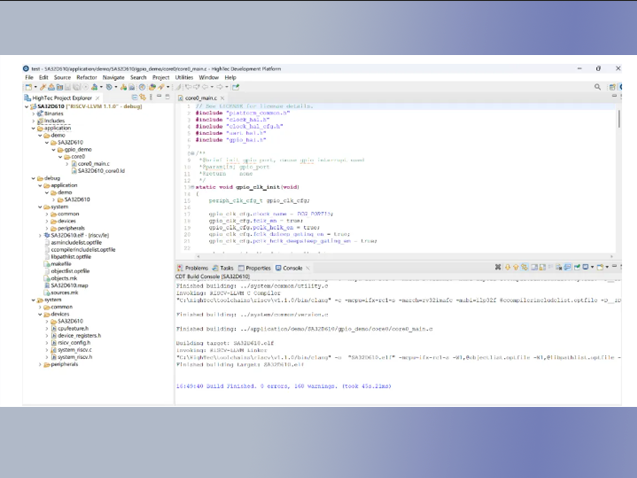Click the forward navigation arrow in toolbar
The image size is (637, 478).
click(x=219, y=87)
